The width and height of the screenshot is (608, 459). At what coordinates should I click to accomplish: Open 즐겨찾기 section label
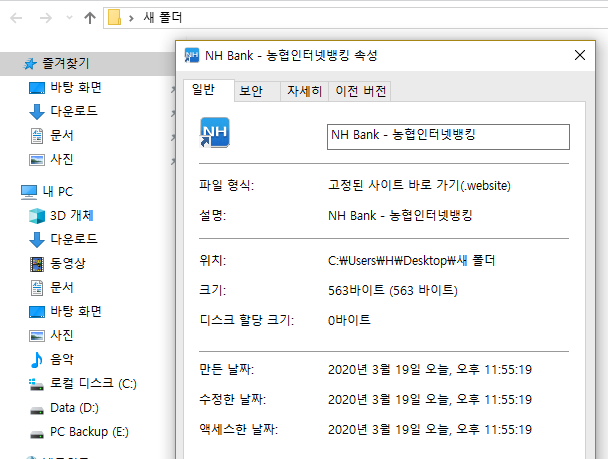66,63
